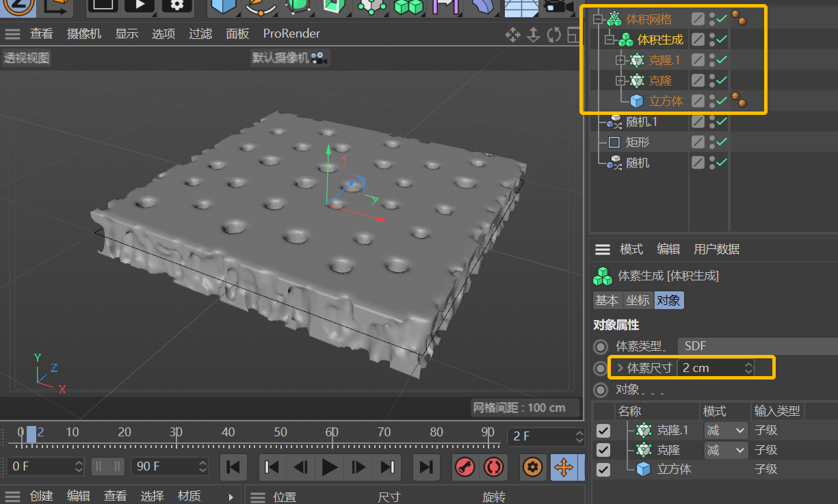Screen dimensions: 838x504
Task: Open the ProRender viewport menu
Action: 291,34
